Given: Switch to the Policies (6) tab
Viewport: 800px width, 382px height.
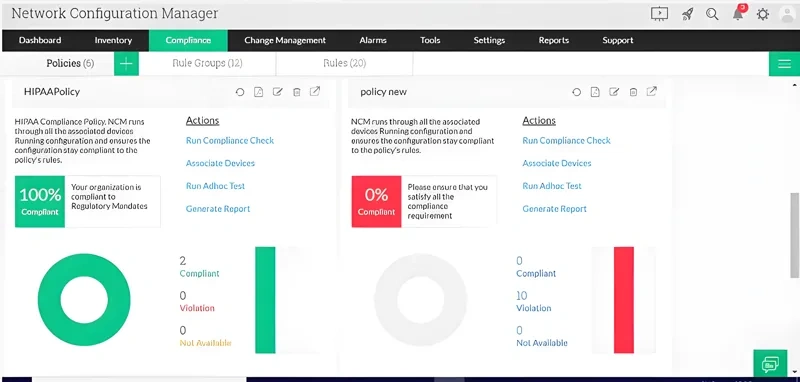Looking at the screenshot, I should coord(70,63).
